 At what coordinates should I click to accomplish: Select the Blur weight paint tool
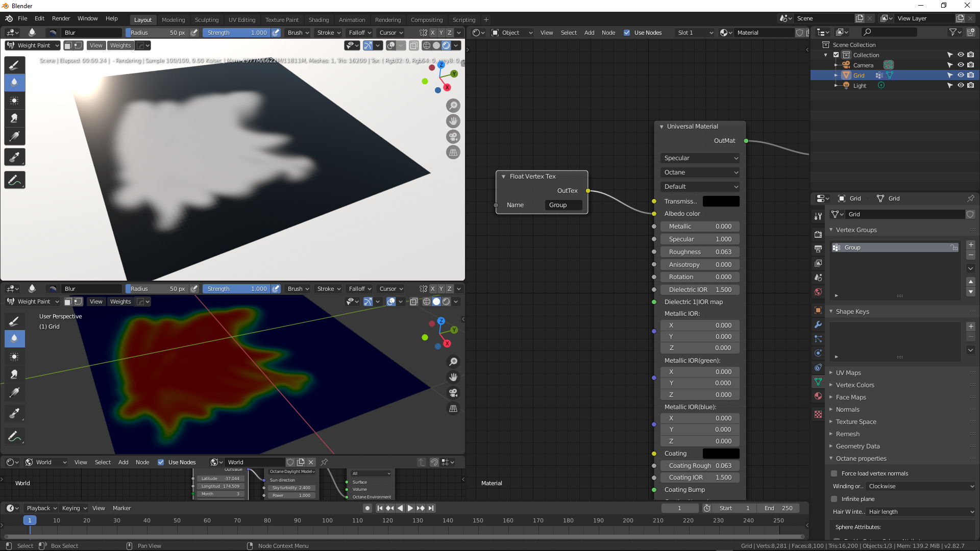click(x=14, y=83)
